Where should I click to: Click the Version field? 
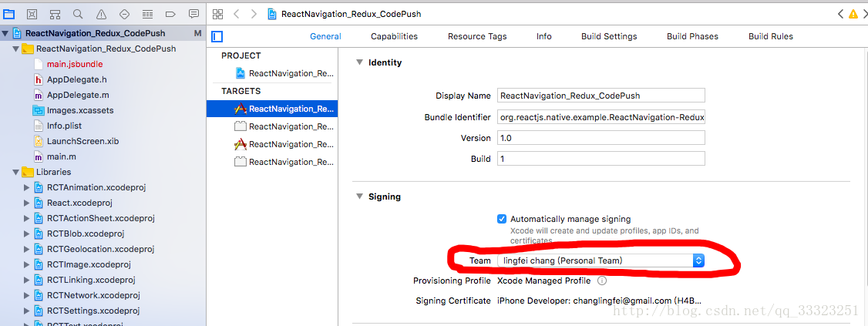click(601, 138)
